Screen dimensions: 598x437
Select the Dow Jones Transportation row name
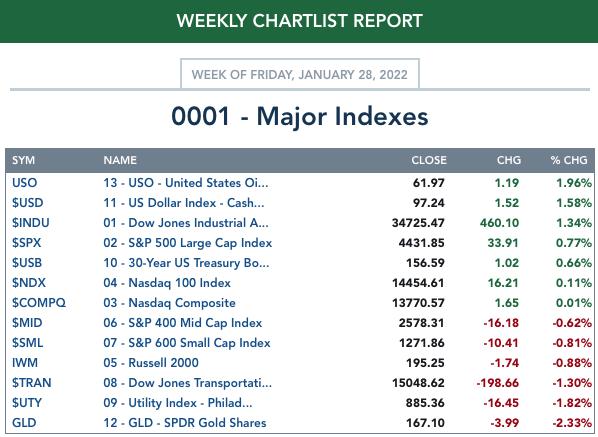click(188, 383)
